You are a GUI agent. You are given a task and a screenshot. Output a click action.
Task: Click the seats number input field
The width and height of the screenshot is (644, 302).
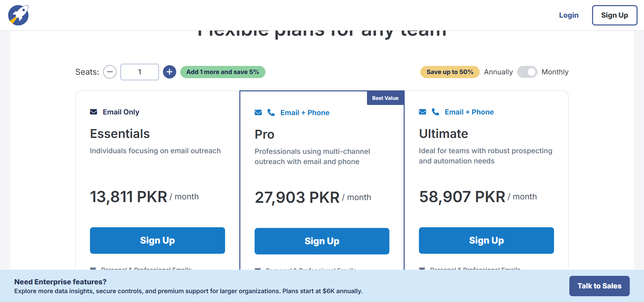[140, 72]
